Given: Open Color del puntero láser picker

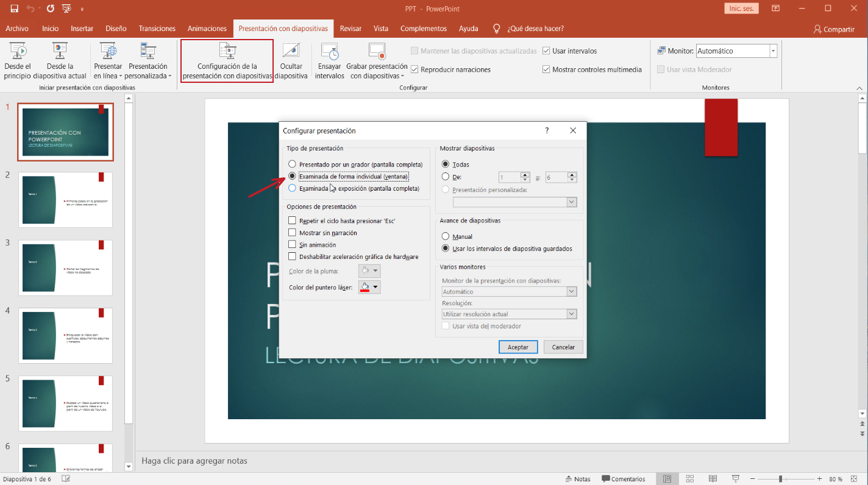Looking at the screenshot, I should [x=370, y=287].
